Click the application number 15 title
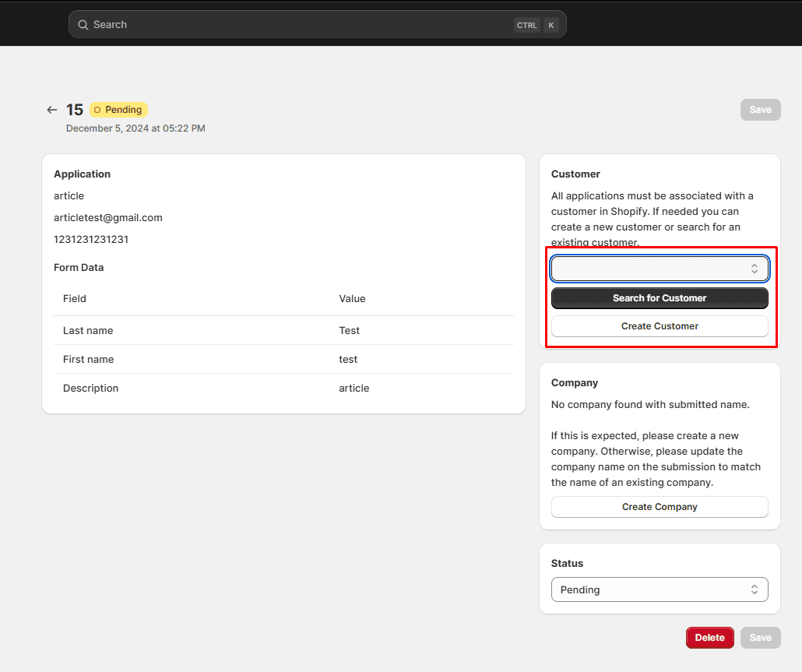 tap(75, 110)
